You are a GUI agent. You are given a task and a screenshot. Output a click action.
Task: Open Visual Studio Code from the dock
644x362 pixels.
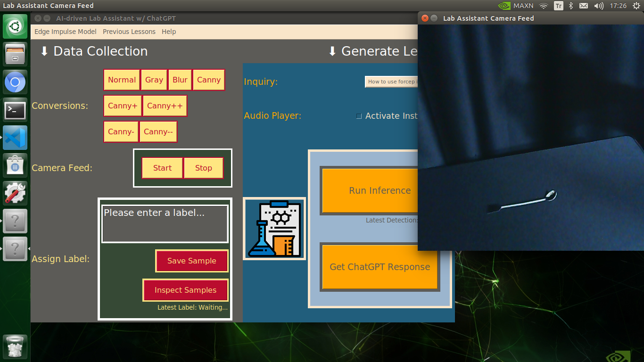[15, 138]
